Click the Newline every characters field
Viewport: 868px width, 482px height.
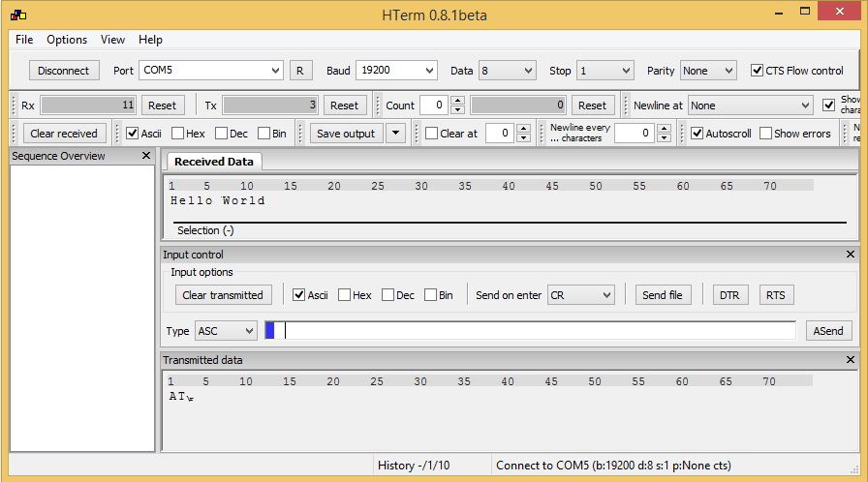point(635,134)
